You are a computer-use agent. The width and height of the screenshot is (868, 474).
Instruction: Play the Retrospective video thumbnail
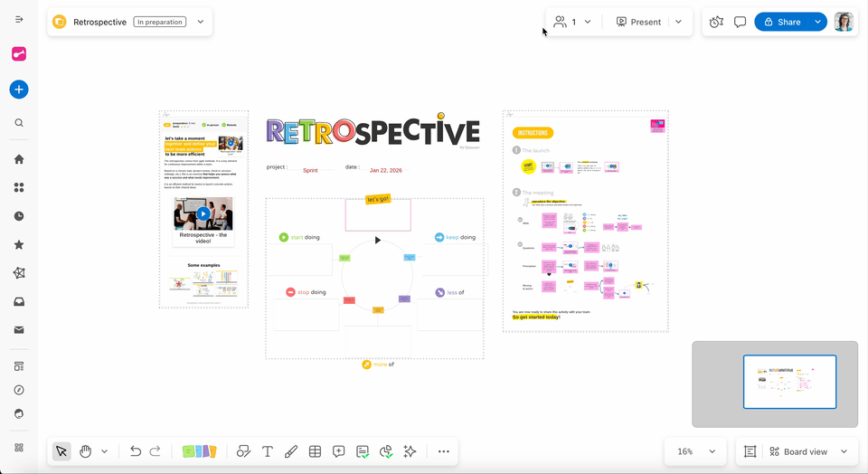point(203,213)
